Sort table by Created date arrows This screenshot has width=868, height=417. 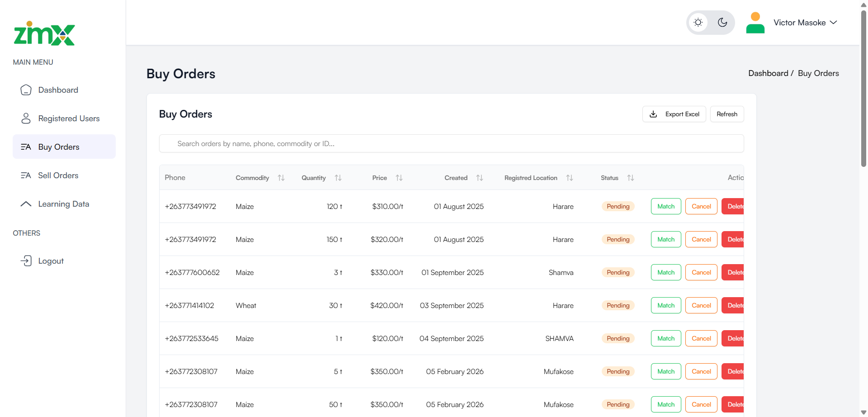point(480,178)
